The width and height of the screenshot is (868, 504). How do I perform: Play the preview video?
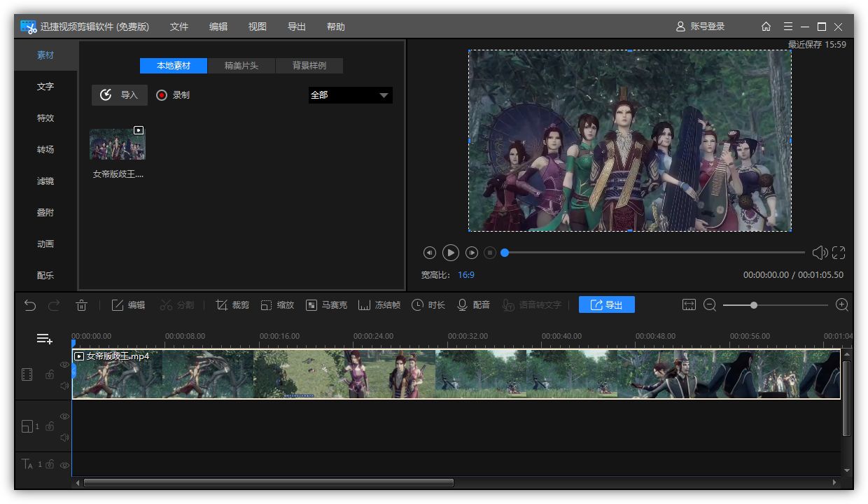point(451,253)
